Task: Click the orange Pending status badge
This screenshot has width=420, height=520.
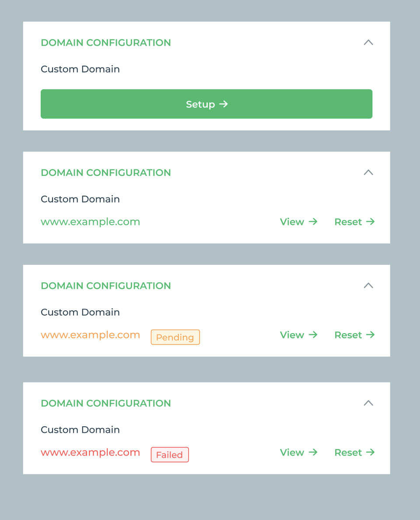Action: [x=175, y=337]
